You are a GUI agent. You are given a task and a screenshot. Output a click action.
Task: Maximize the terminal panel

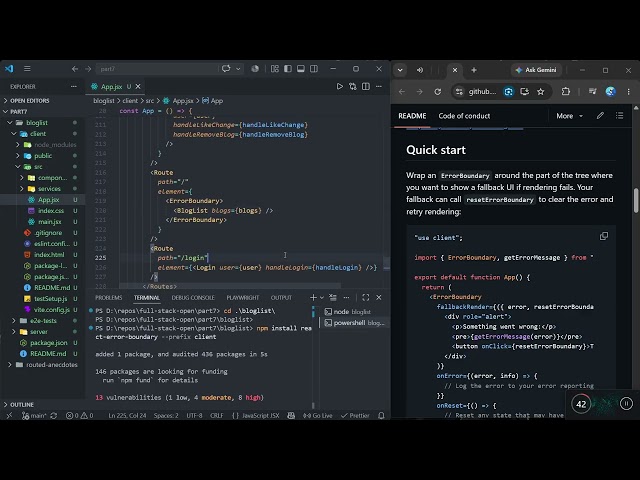pos(366,298)
